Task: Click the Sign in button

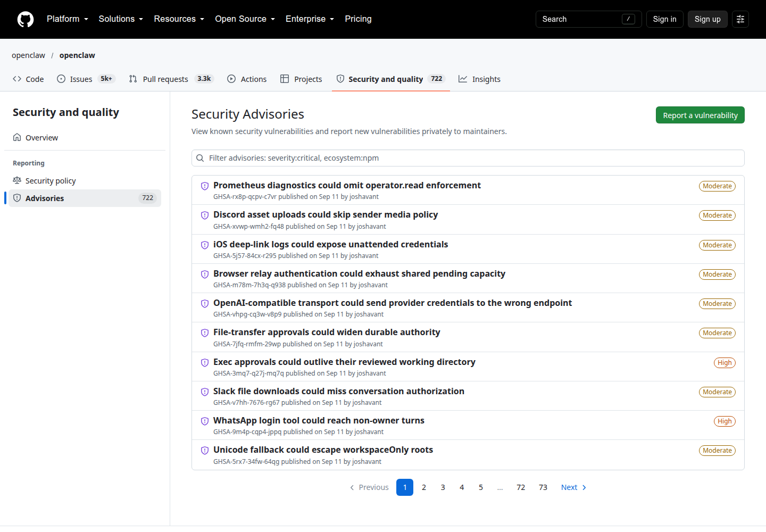Action: tap(665, 19)
